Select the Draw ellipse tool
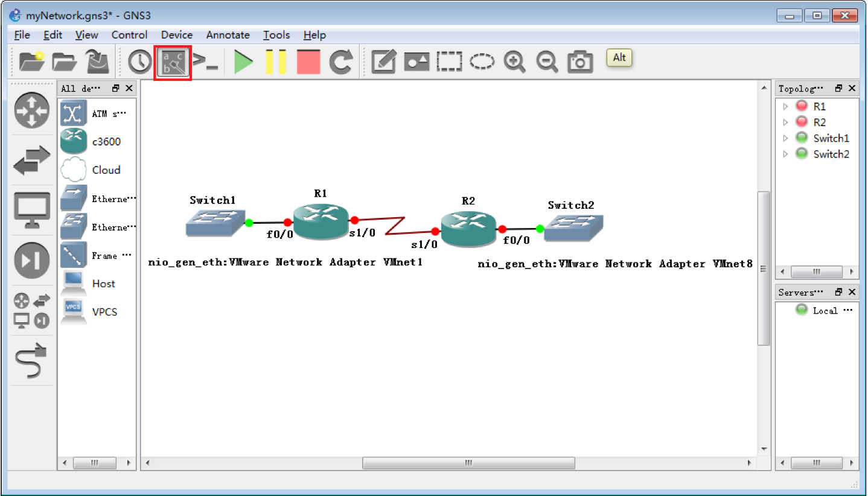 (482, 62)
